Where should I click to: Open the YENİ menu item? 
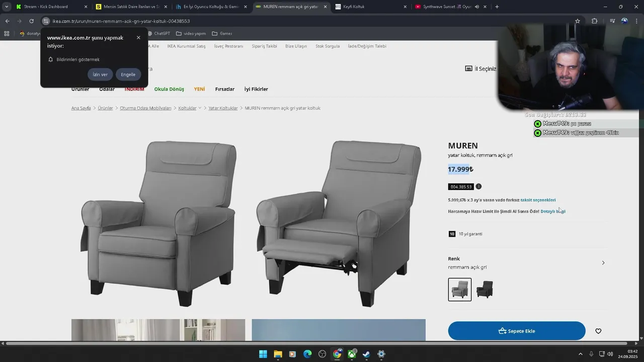(199, 89)
